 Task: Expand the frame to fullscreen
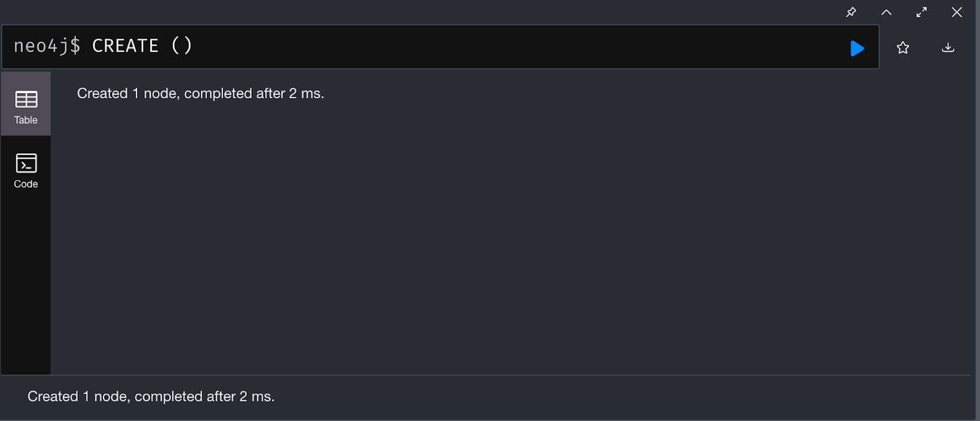921,12
